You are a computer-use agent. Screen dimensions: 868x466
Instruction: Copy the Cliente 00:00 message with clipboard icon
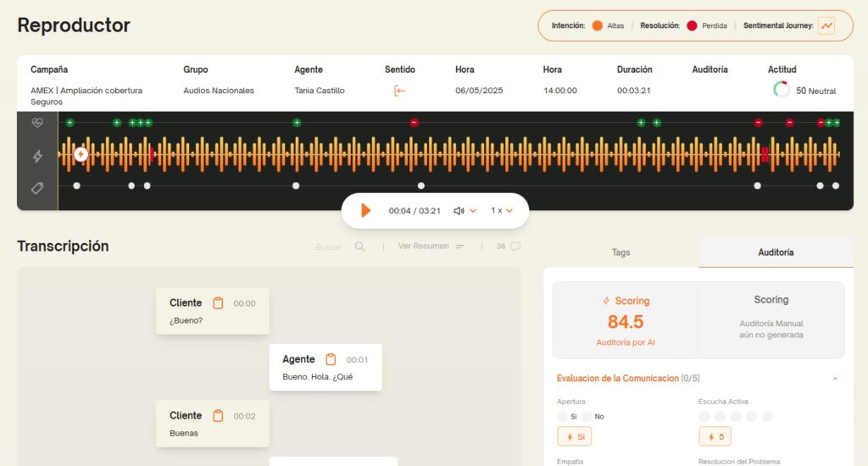[x=218, y=303]
